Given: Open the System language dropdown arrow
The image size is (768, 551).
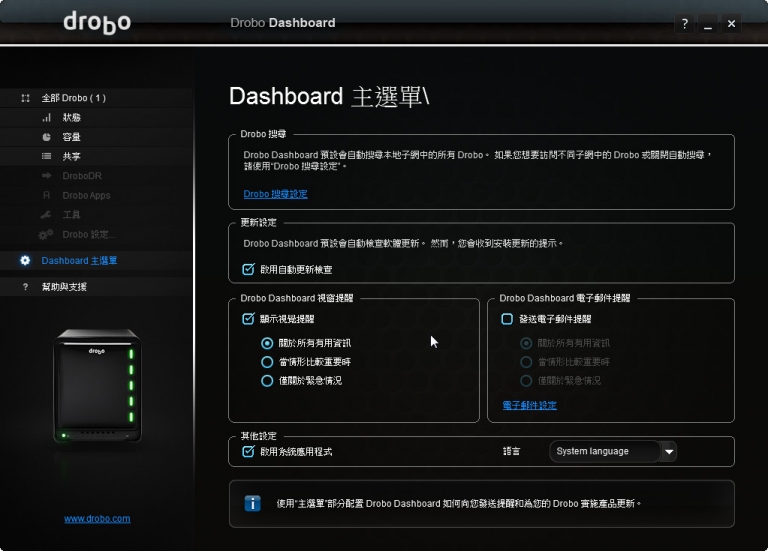Looking at the screenshot, I should pos(669,452).
